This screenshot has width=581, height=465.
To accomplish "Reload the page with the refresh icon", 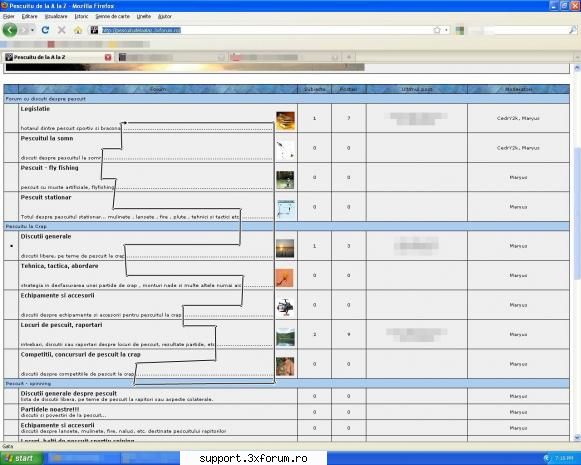I will click(45, 30).
